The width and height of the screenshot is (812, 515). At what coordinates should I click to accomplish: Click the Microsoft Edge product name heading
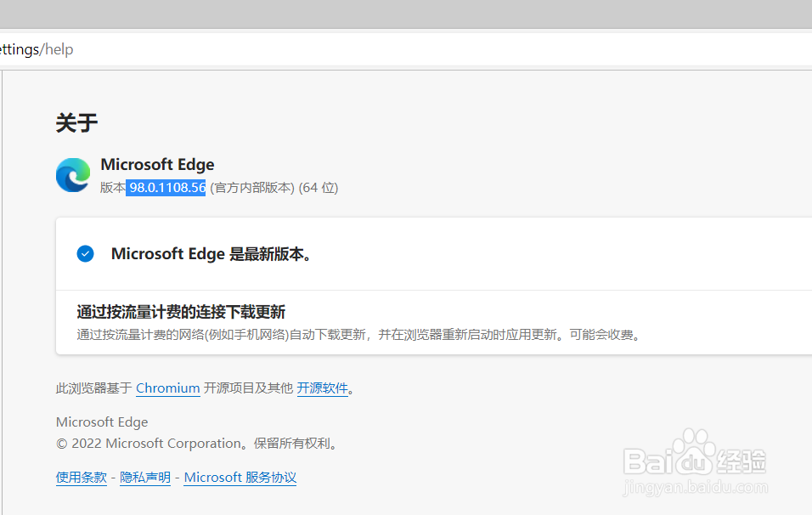click(157, 164)
